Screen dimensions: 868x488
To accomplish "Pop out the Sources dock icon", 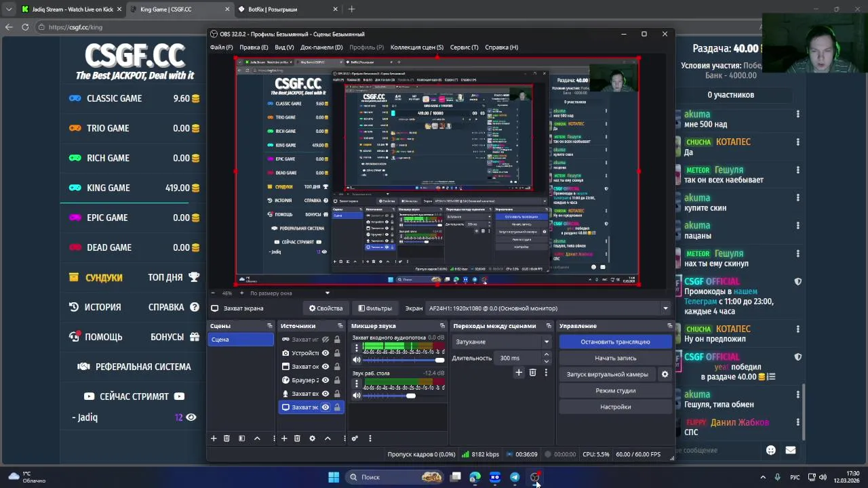I will 340,326.
